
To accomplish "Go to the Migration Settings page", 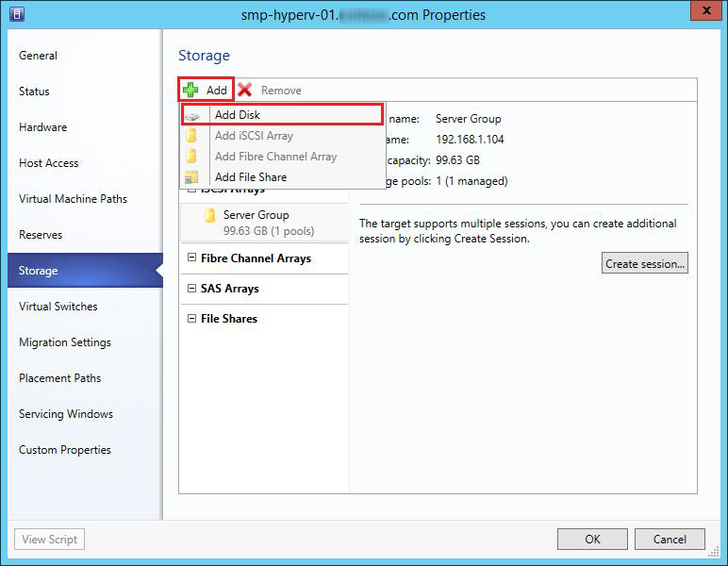I will (65, 342).
